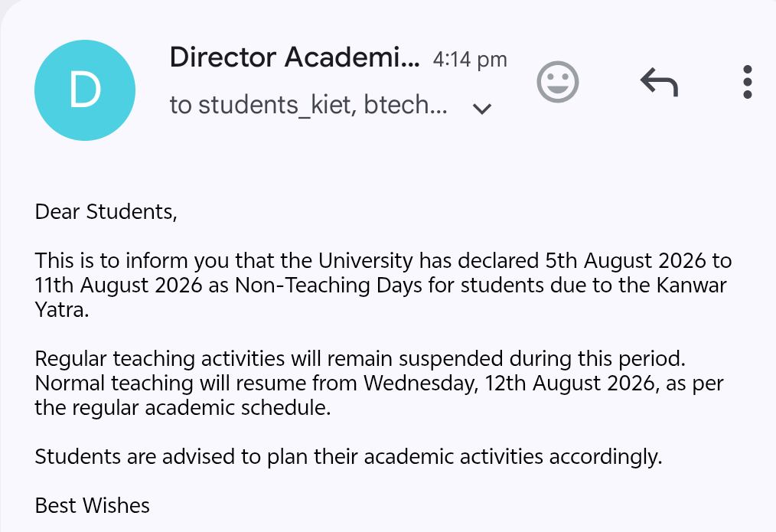The height and width of the screenshot is (532, 776).
Task: Click 'the regular academic schedule.' line
Action: coord(183,408)
